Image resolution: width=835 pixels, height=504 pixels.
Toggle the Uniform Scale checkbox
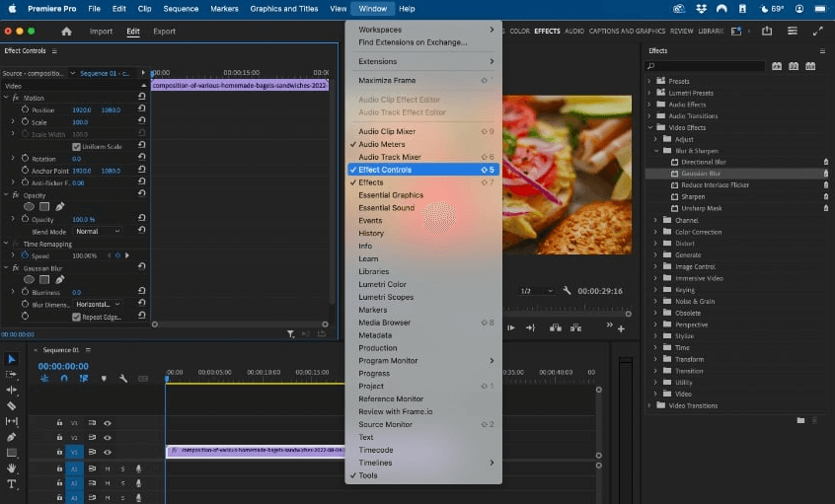click(76, 147)
